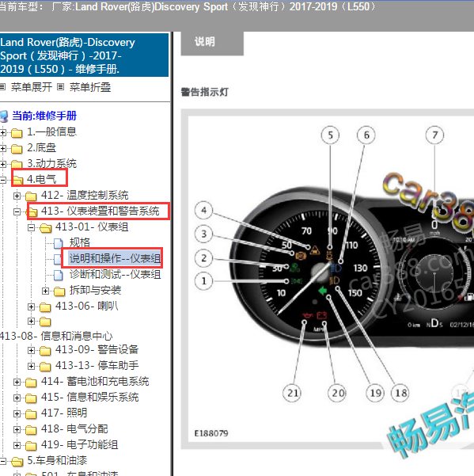Select the 413-08- 信息和消息中心 item
The image size is (474, 476).
(x=56, y=336)
